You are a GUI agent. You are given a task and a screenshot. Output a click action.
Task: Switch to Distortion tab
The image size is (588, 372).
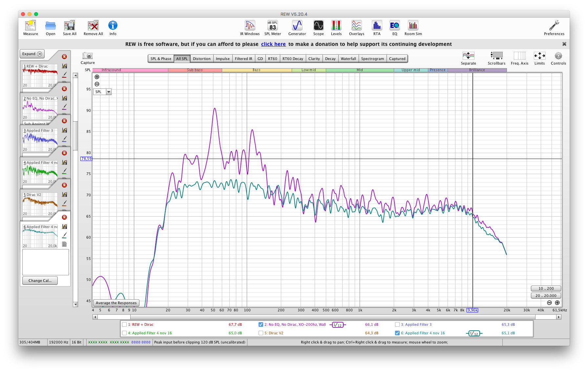coord(201,59)
